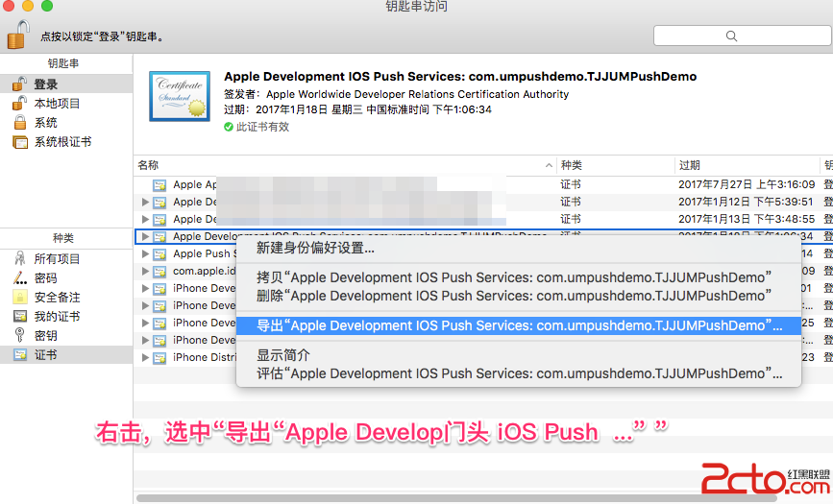The image size is (833, 504).
Task: Select the 证书 category
Action: coord(66,355)
